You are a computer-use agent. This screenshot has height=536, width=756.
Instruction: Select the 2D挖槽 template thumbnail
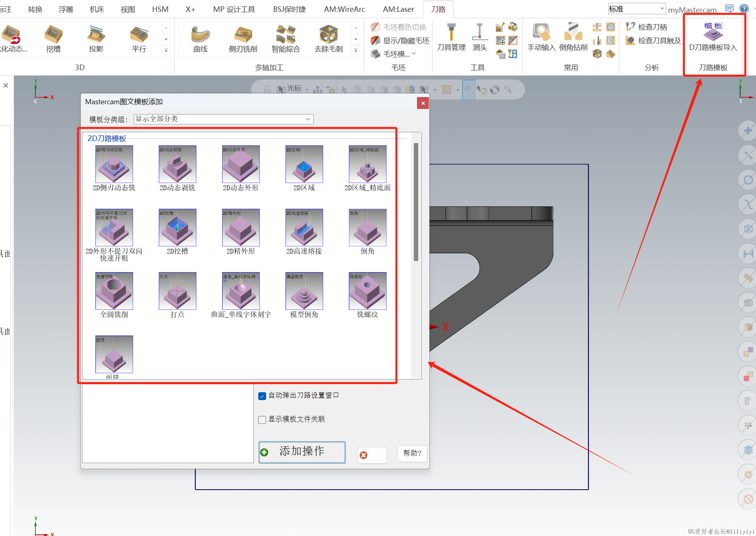point(177,228)
